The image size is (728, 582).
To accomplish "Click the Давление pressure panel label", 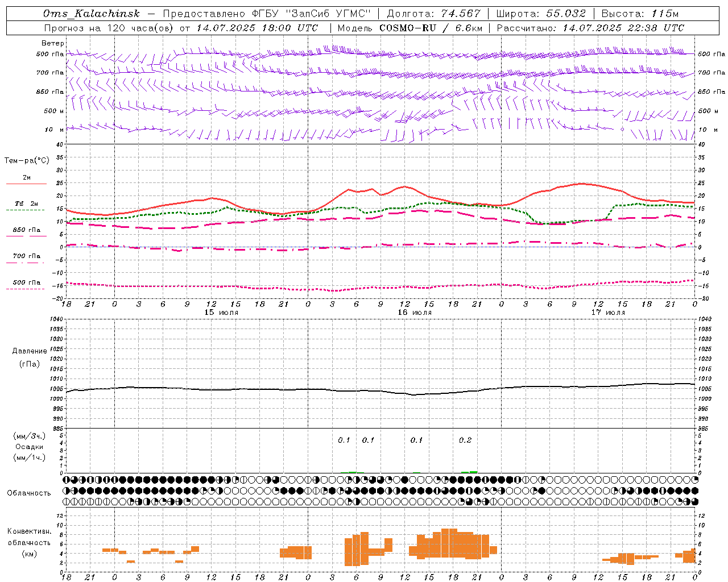I will click(x=30, y=351).
